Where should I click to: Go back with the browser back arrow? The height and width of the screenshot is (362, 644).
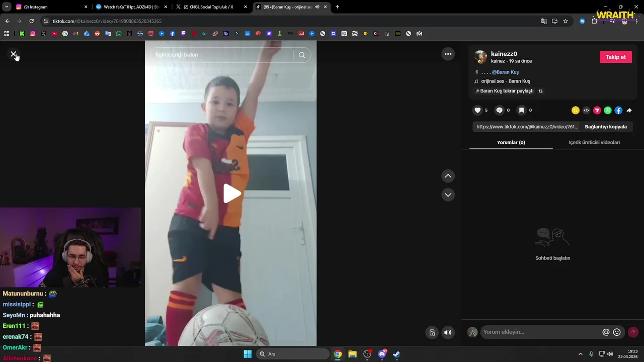pos(7,21)
